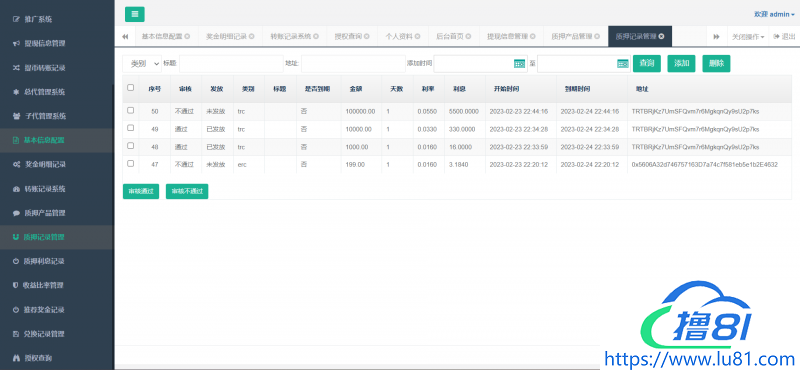Click the 0x5606A32d... address in row 47
This screenshot has height=370, width=800.
705,164
